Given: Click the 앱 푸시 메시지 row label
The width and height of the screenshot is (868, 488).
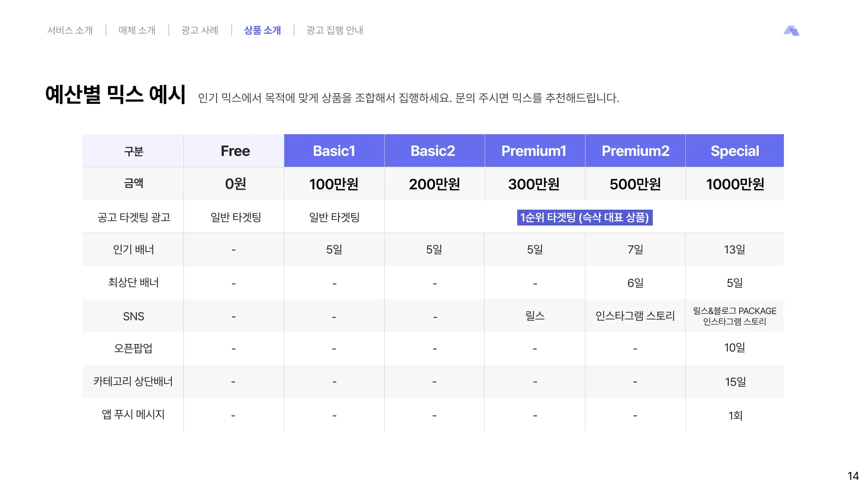Looking at the screenshot, I should (133, 414).
